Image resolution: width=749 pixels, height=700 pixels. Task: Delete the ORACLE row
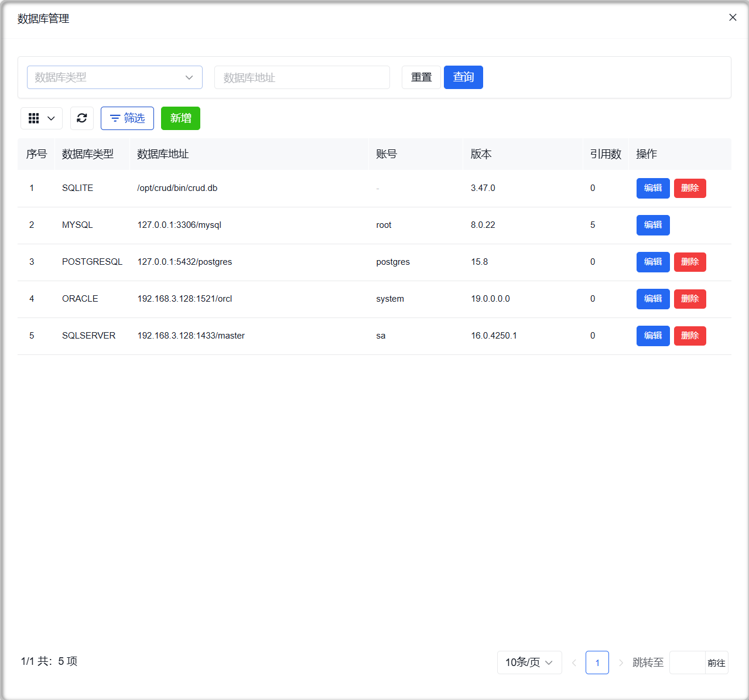[x=690, y=299]
